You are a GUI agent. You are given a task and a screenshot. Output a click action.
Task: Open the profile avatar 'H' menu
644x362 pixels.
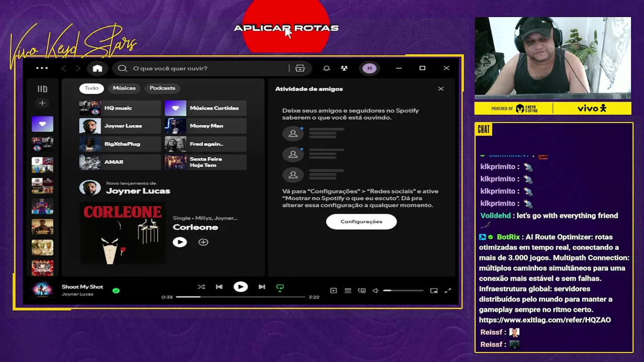(369, 68)
